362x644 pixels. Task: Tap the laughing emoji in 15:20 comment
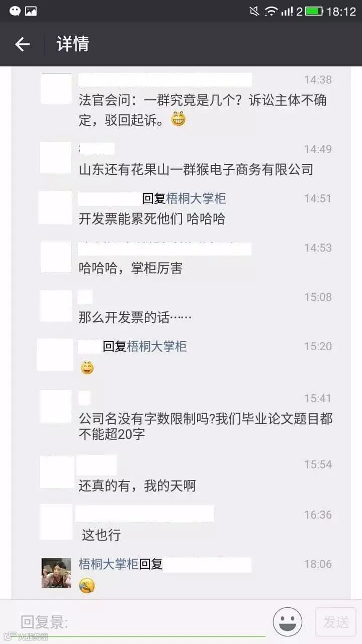(x=87, y=368)
